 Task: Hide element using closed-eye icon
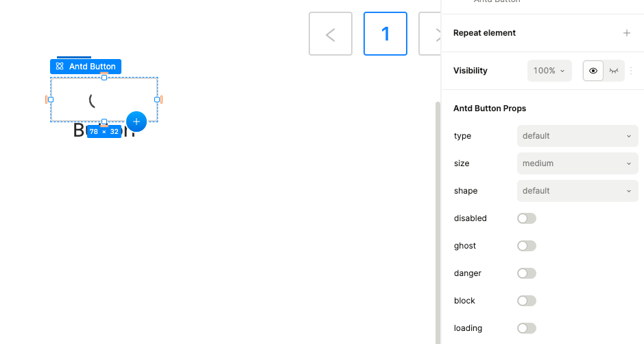coord(614,71)
